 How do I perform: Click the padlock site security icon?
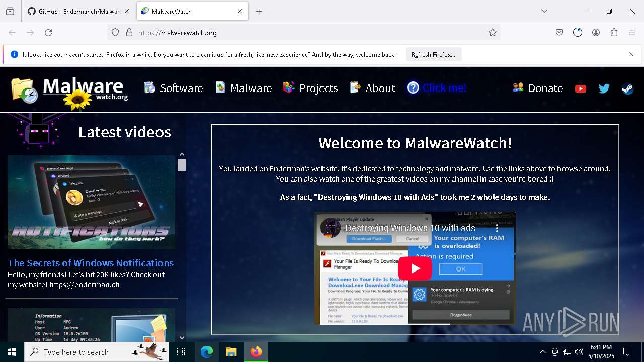click(x=129, y=33)
